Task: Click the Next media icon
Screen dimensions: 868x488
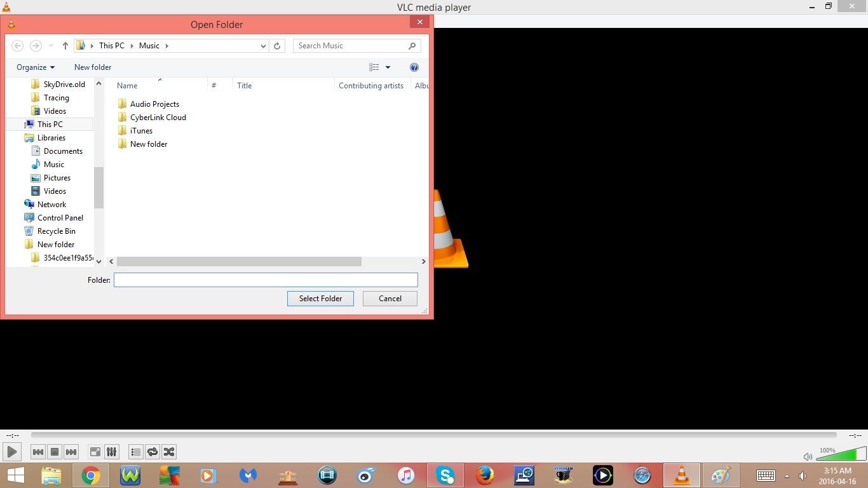Action: click(71, 452)
